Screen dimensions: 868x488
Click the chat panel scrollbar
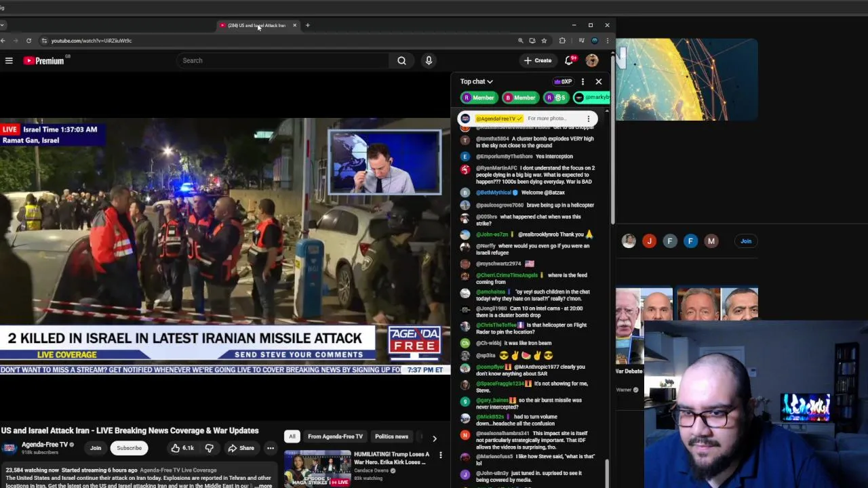(607, 473)
